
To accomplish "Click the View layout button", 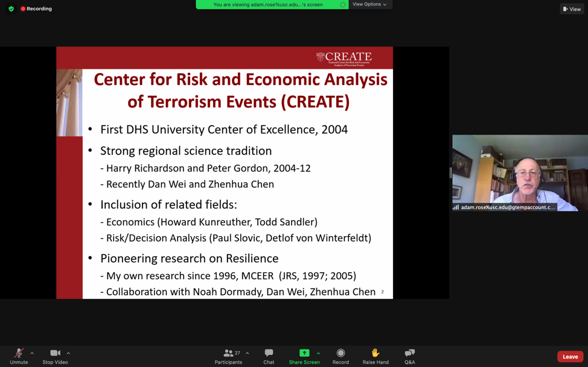I will tap(572, 9).
